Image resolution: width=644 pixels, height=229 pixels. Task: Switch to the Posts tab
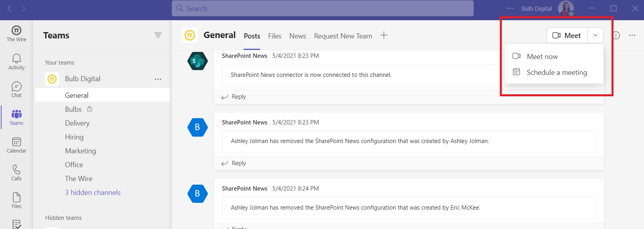[x=252, y=36]
